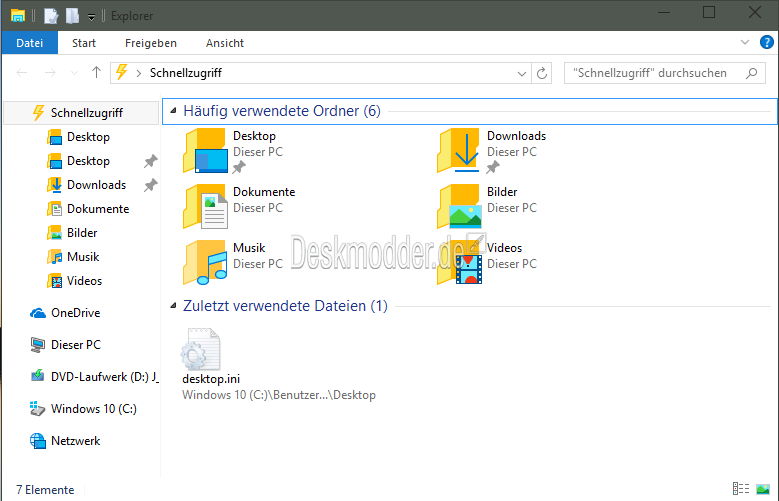Select DVD-Laufwerk (D:) in navigation pane
779x501 pixels.
coord(104,377)
